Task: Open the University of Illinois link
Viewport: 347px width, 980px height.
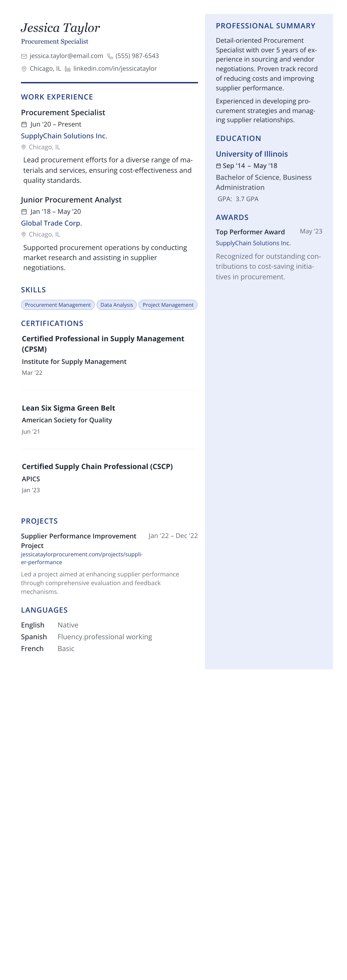Action: pos(252,154)
